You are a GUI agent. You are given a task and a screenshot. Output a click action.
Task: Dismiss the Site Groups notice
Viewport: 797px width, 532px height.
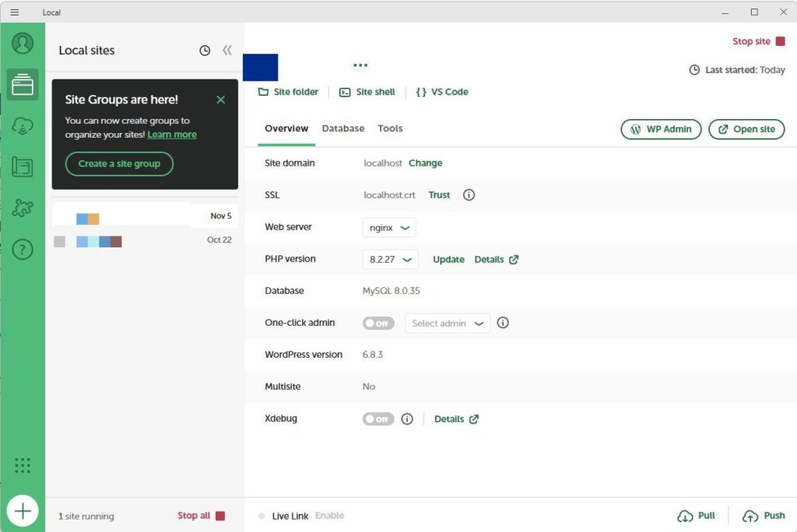pyautogui.click(x=221, y=100)
